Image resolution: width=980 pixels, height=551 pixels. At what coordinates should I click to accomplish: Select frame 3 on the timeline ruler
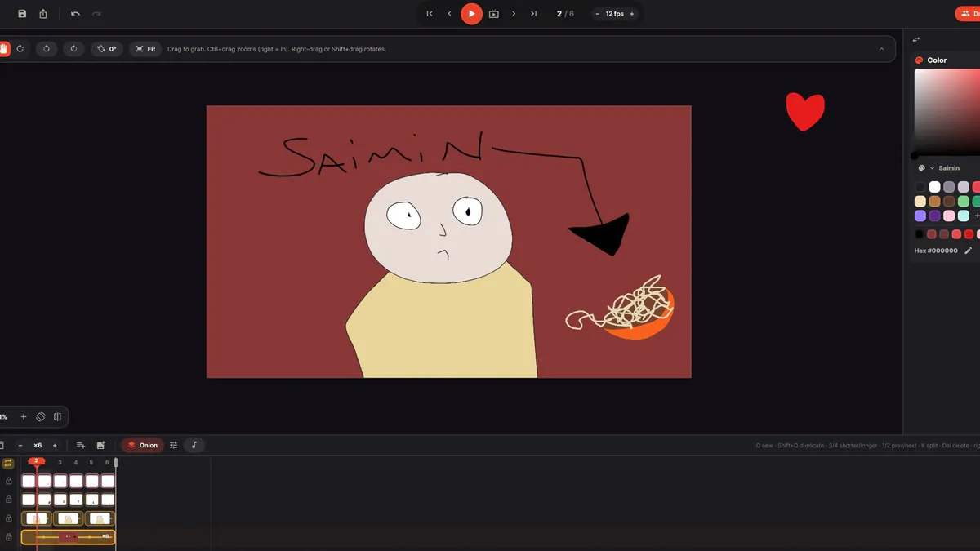(60, 463)
